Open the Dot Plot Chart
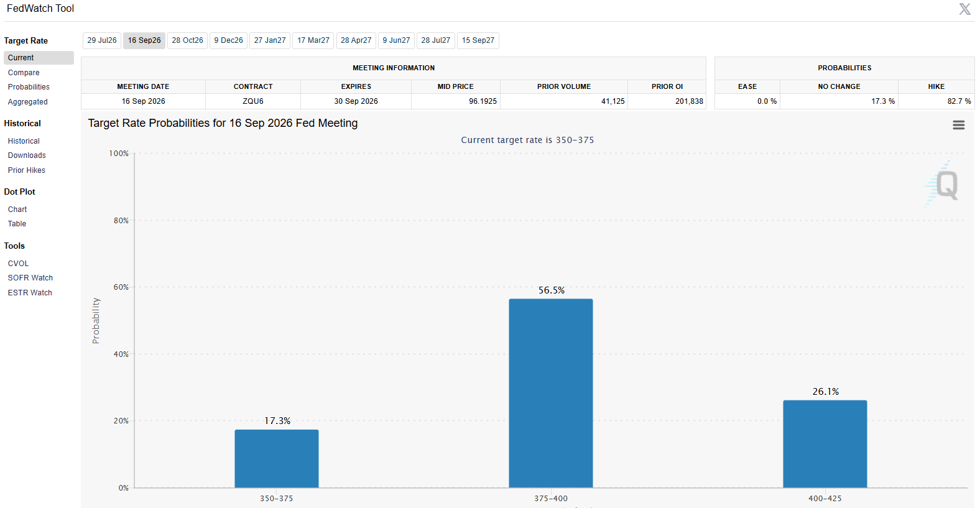980x508 pixels. point(17,210)
